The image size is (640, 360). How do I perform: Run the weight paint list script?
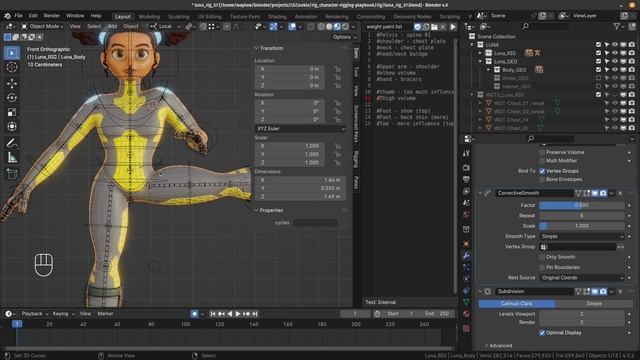[x=453, y=27]
